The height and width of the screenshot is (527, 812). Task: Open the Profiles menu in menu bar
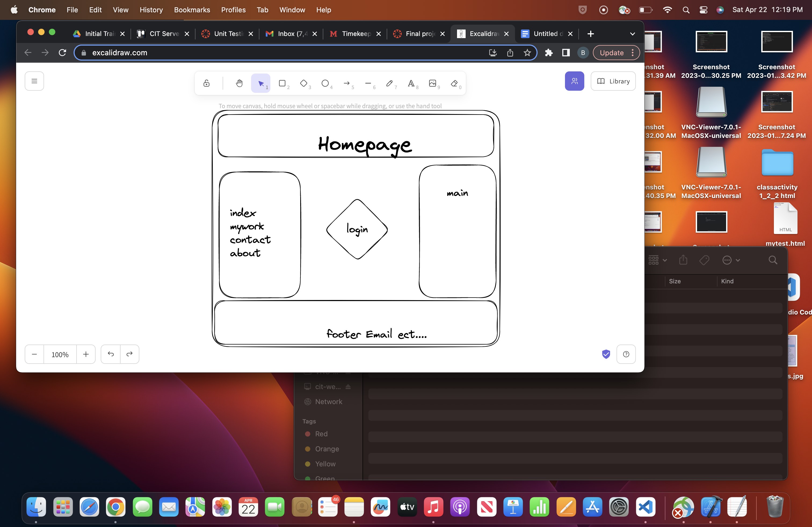(x=233, y=10)
